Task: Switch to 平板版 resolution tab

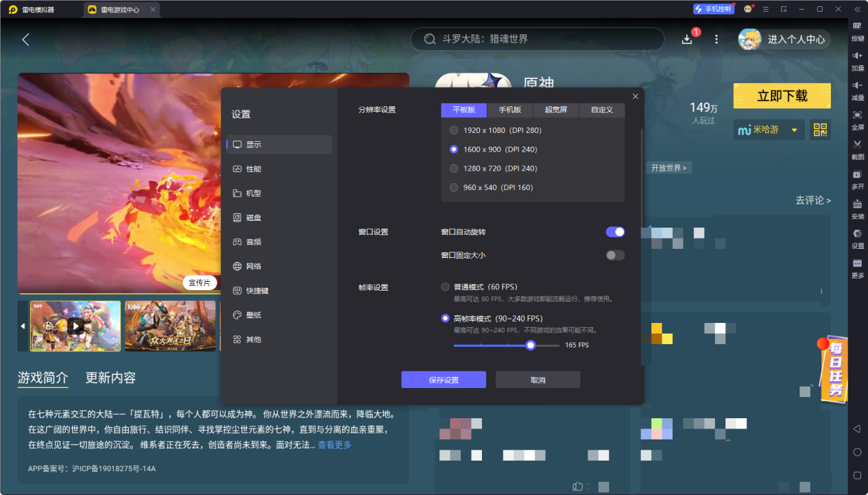Action: click(463, 110)
